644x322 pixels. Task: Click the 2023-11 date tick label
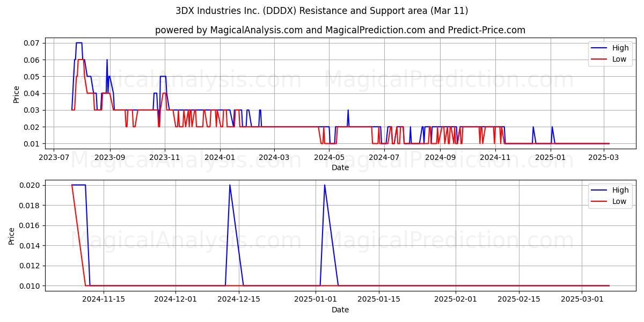pyautogui.click(x=165, y=157)
